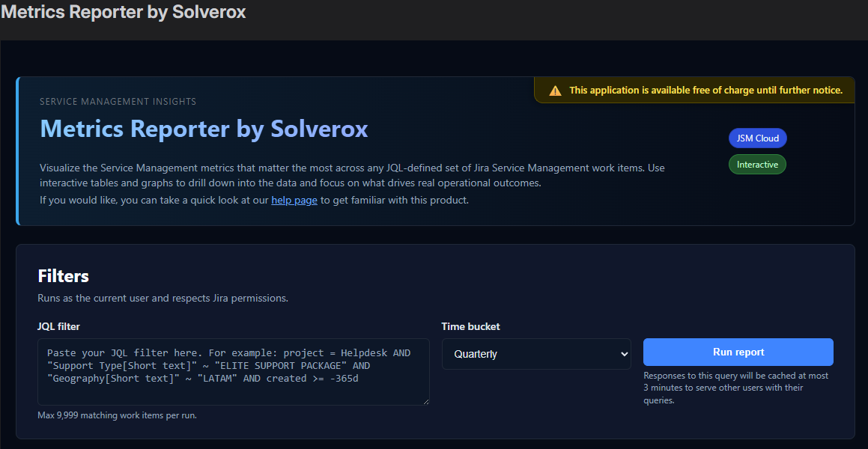Open the help page link

point(294,200)
